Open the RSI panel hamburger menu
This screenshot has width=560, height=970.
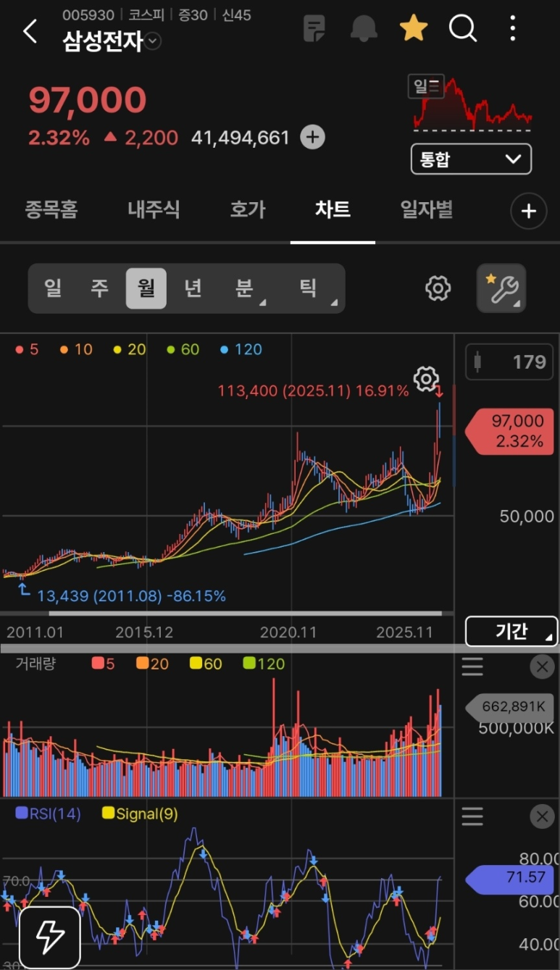(x=472, y=816)
